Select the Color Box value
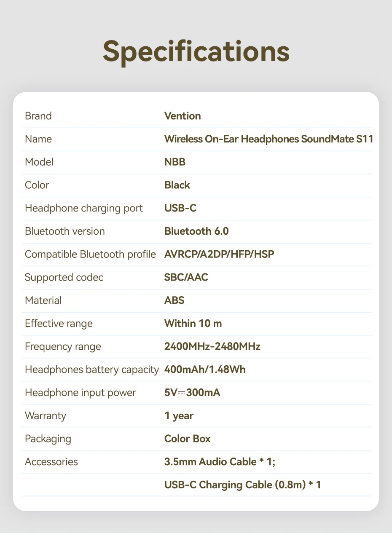 188,439
